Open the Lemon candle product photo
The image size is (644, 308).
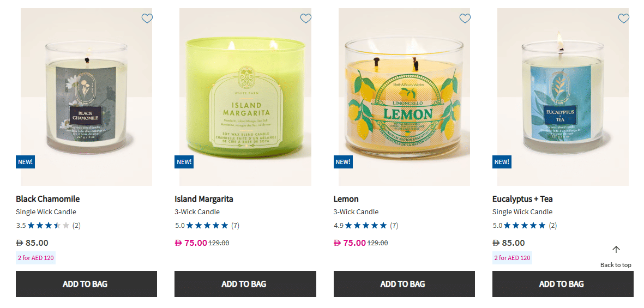404,97
